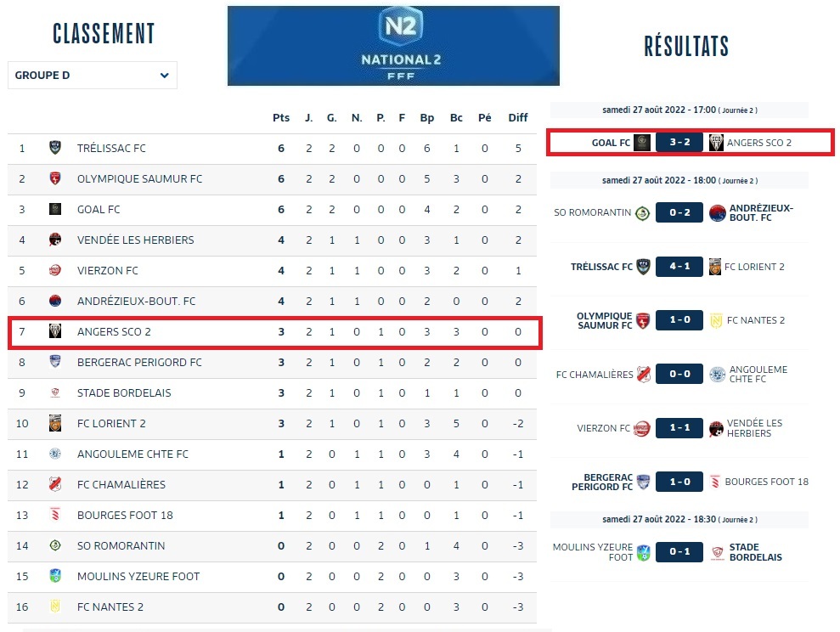Sort table by the Diff column header
The width and height of the screenshot is (840, 632).
tap(517, 118)
